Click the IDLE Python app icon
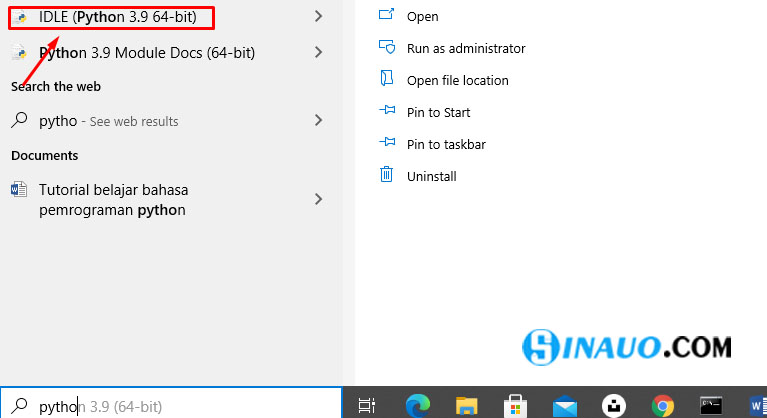Screen dimensions: 767x418 pos(20,18)
